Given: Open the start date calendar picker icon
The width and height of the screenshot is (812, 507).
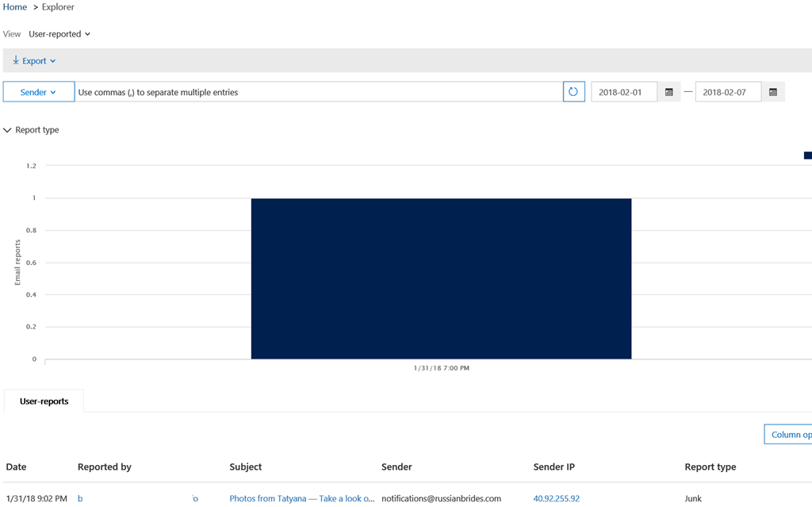Looking at the screenshot, I should click(668, 92).
